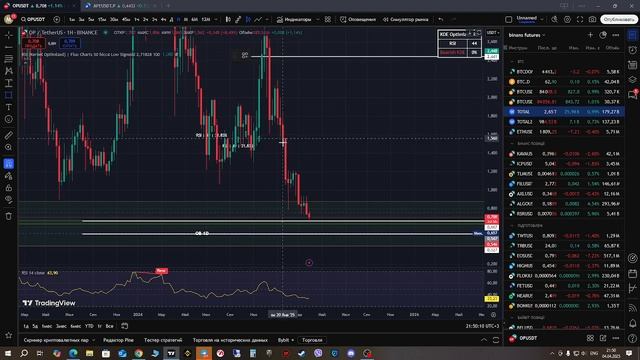
Task: Select the crosshair cursor tool
Action: pyautogui.click(x=9, y=35)
